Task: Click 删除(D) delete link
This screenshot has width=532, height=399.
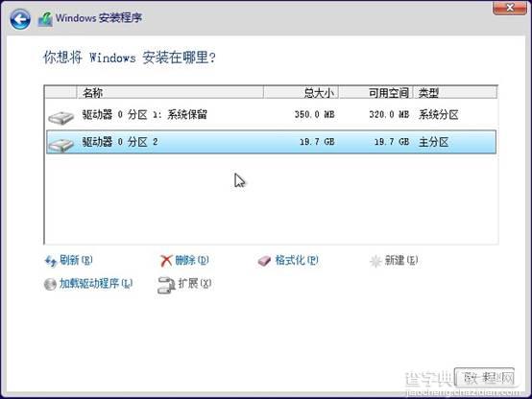Action: pyautogui.click(x=192, y=260)
